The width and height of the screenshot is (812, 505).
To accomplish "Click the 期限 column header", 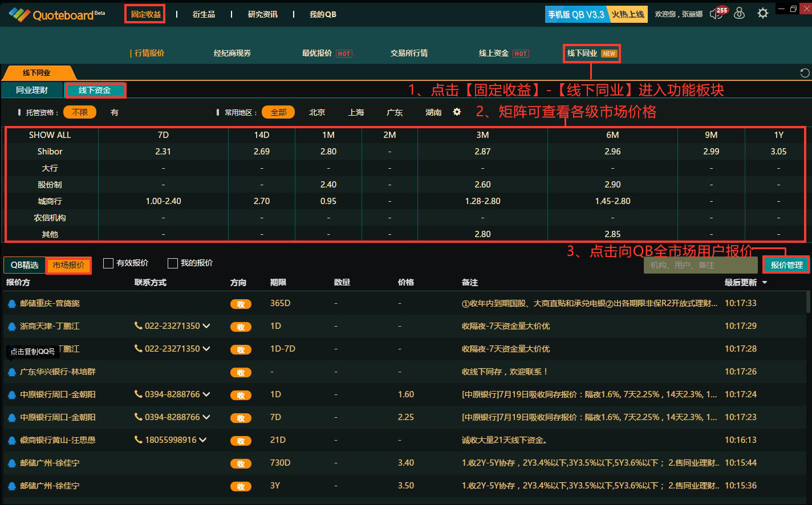I will 278,283.
